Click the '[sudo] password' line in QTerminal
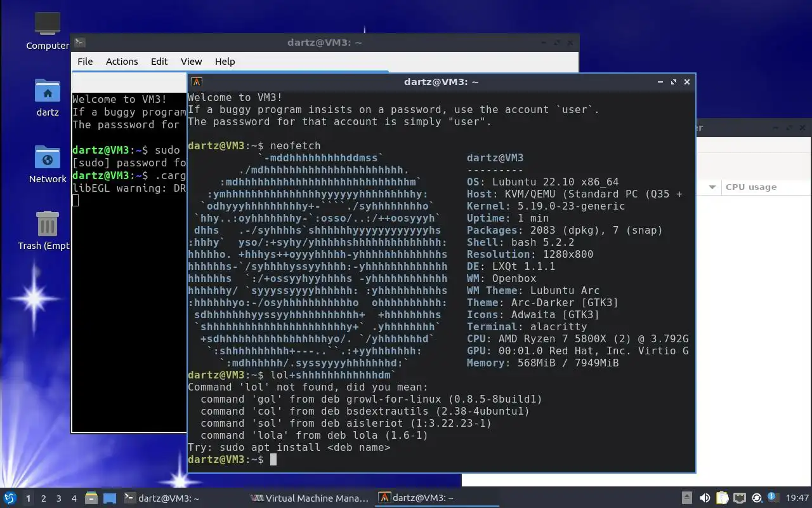 [x=129, y=163]
